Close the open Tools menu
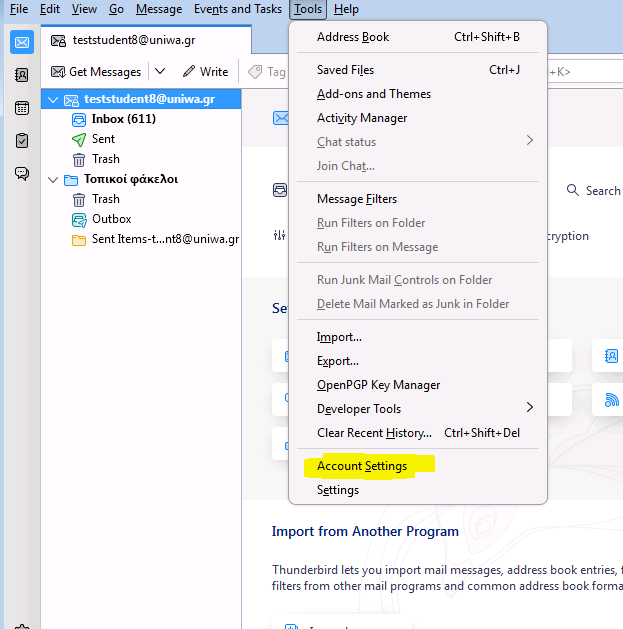 (x=308, y=9)
